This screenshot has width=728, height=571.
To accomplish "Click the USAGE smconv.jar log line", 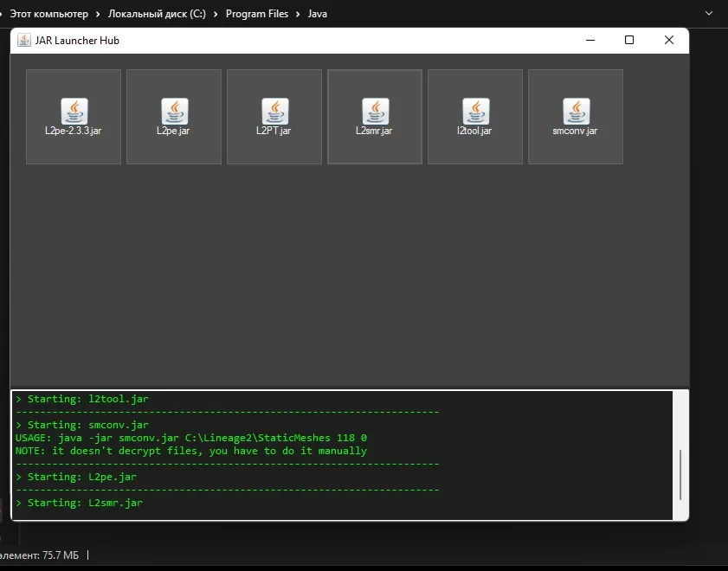I will 190,438.
